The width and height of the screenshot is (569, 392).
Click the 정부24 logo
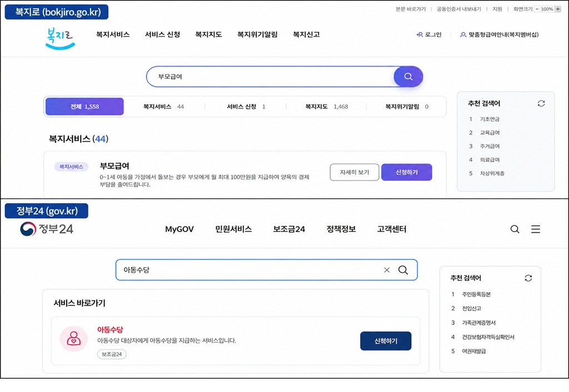(47, 229)
